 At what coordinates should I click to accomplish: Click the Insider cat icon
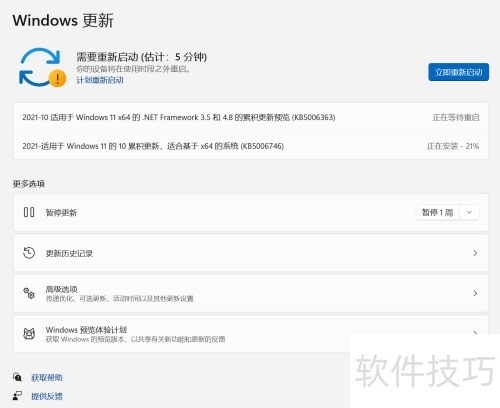pos(29,334)
